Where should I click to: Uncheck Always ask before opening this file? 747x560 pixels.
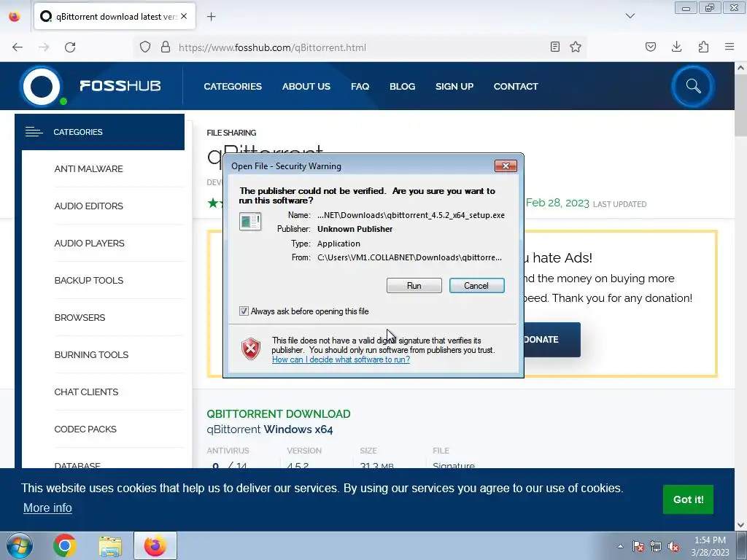point(244,311)
